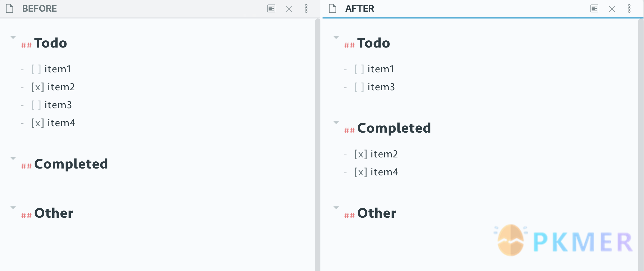Uncheck item2 checkbox in BEFORE pane

click(38, 87)
